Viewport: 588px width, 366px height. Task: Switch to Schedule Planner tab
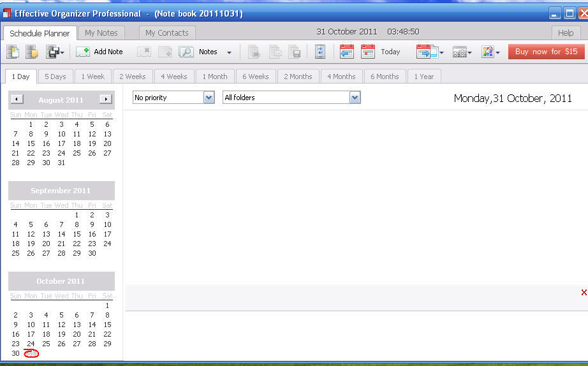click(40, 33)
